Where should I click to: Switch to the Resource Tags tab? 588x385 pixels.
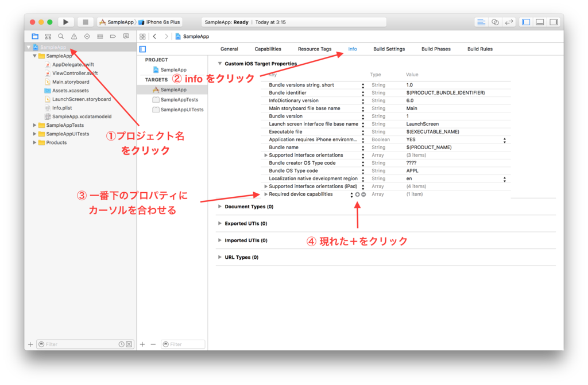[315, 49]
